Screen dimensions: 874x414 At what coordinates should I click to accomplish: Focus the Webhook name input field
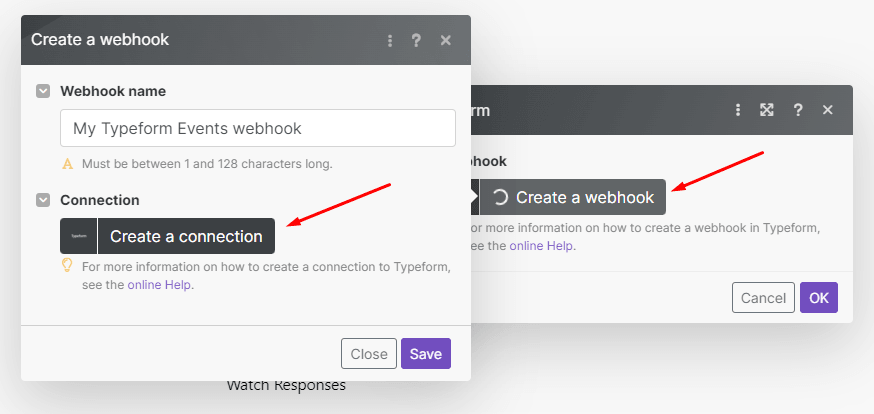(258, 128)
